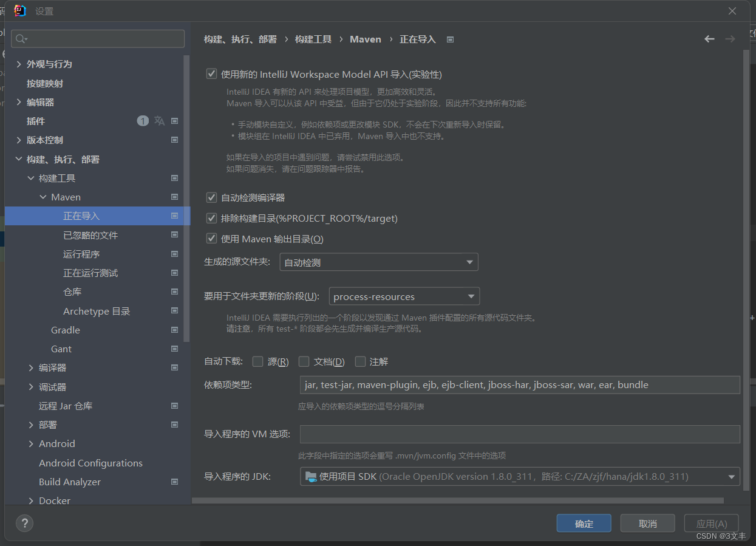Click 构建、执行、部署 breadcrumb link
This screenshot has width=756, height=546.
[x=240, y=39]
